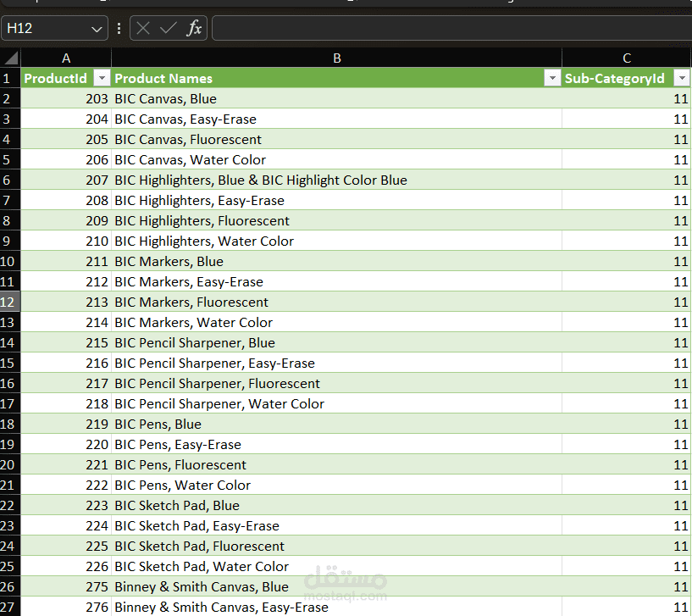692x616 pixels.
Task: Click ProductId cell 213
Action: tap(66, 302)
